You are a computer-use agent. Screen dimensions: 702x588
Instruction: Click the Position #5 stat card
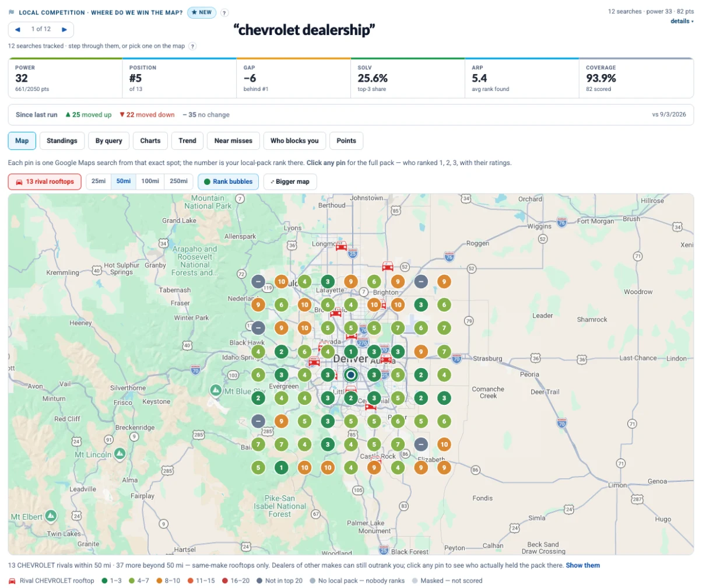click(180, 78)
